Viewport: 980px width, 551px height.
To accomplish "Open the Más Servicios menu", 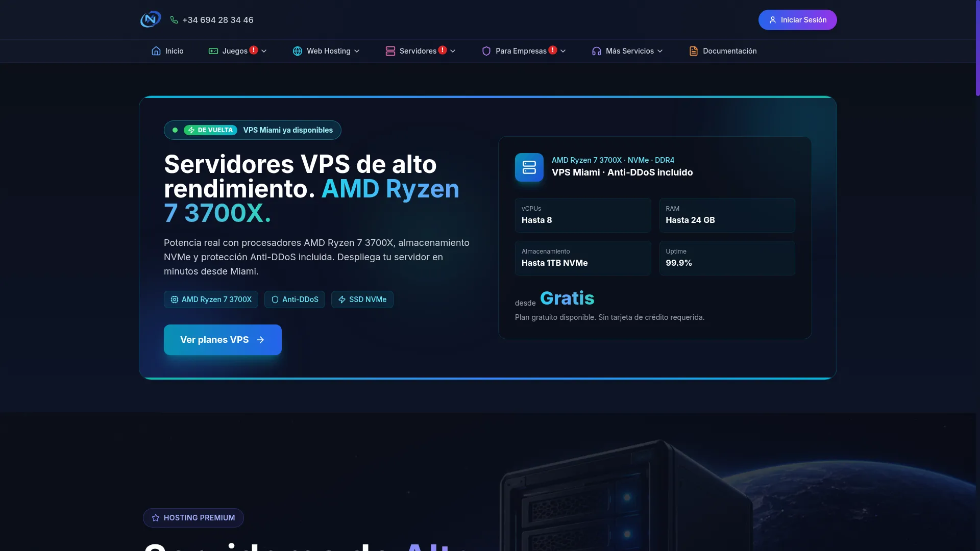I will [628, 51].
